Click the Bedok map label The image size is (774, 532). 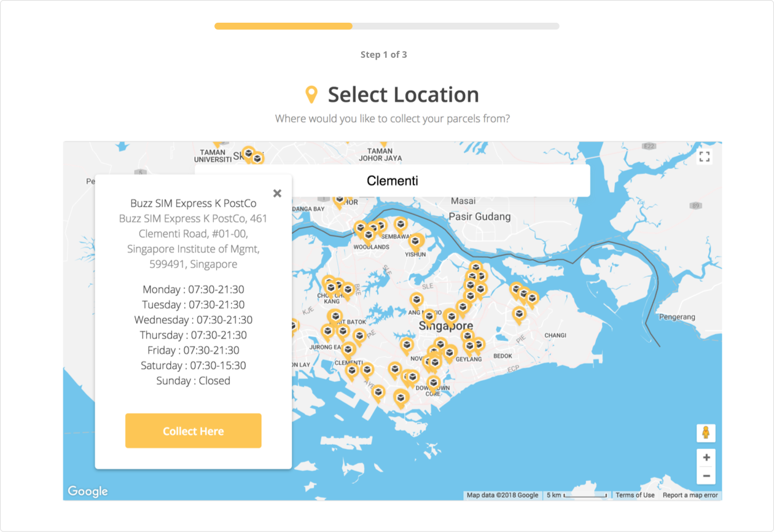pyautogui.click(x=502, y=356)
